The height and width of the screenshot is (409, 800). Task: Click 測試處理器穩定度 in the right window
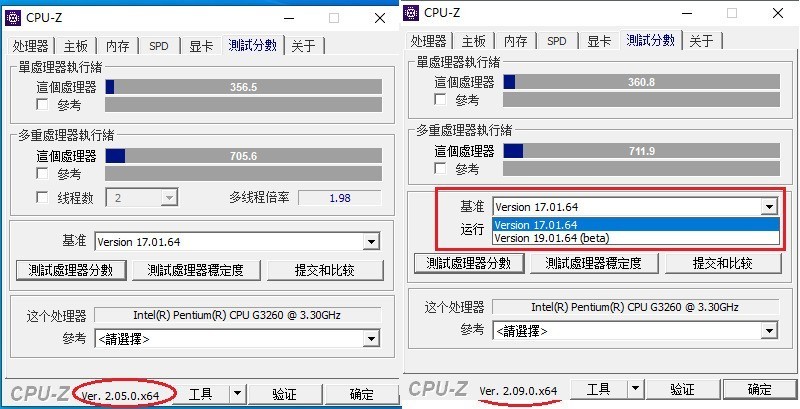pos(593,263)
